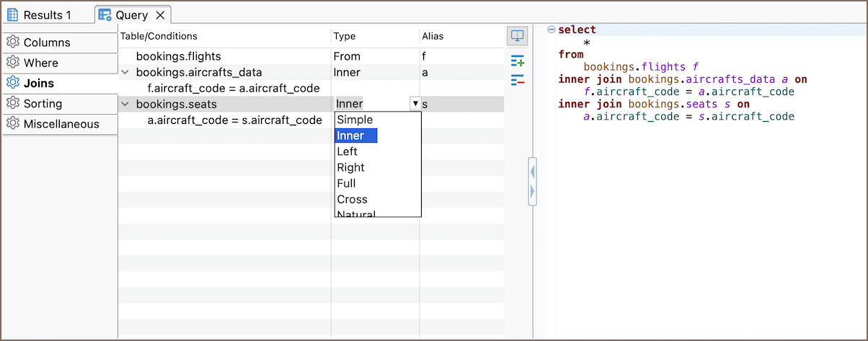Select the bookings.flights table row
This screenshot has width=868, height=341.
(x=178, y=56)
